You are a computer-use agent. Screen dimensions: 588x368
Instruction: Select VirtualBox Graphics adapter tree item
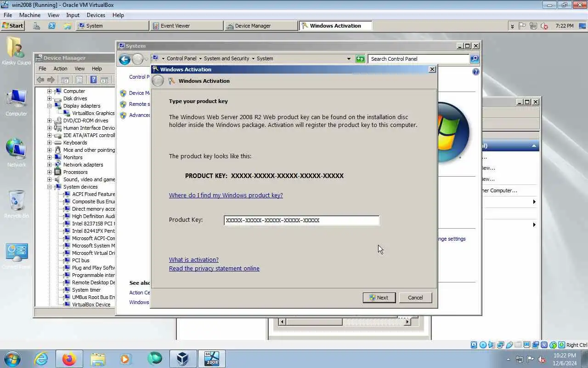(93, 113)
